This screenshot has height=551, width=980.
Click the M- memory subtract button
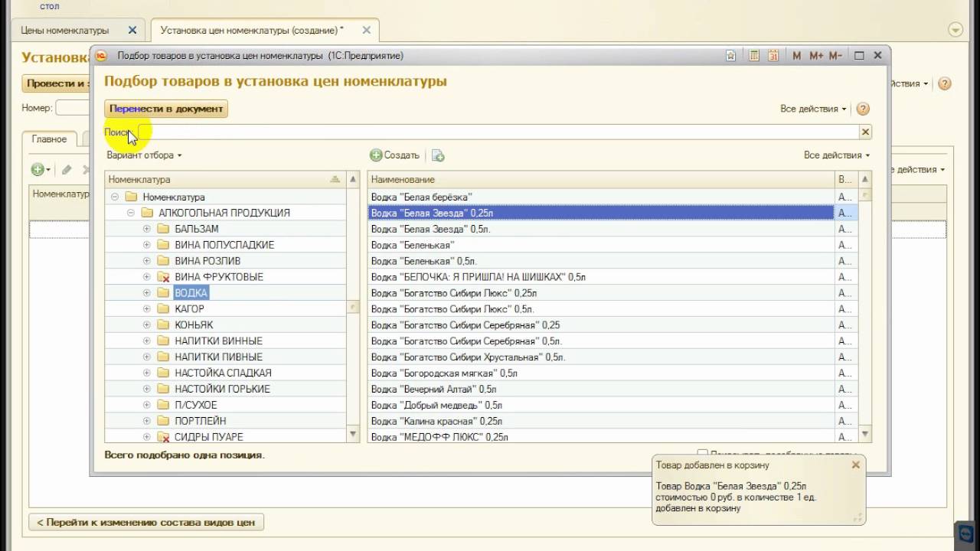coord(835,56)
